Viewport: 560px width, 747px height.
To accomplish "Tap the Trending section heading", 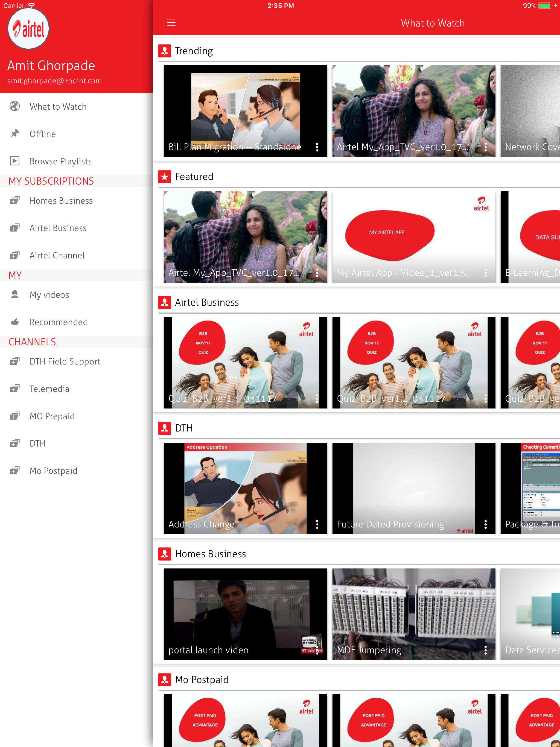I will (x=194, y=51).
